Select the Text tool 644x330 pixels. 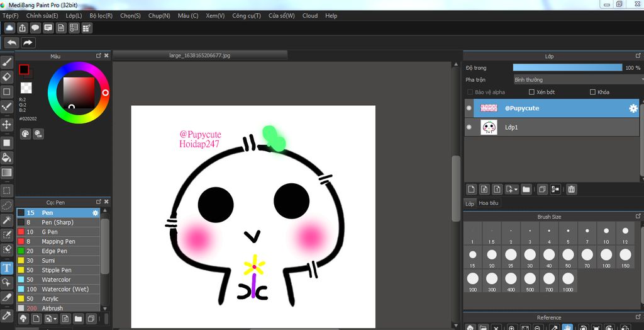click(x=7, y=268)
